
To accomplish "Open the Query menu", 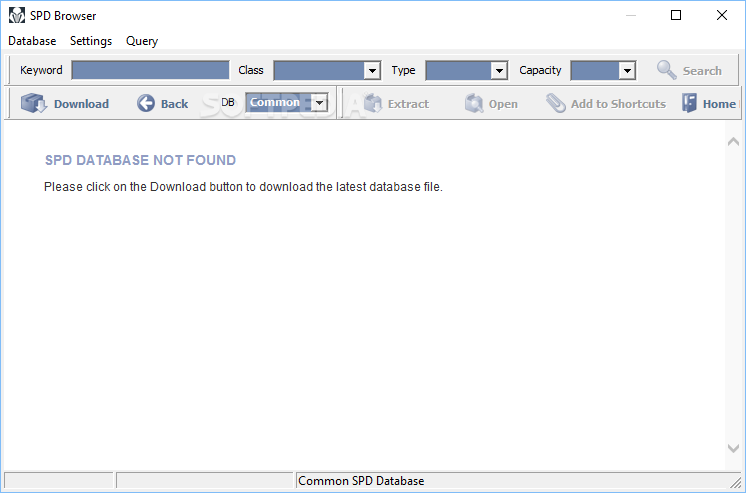I will [142, 41].
